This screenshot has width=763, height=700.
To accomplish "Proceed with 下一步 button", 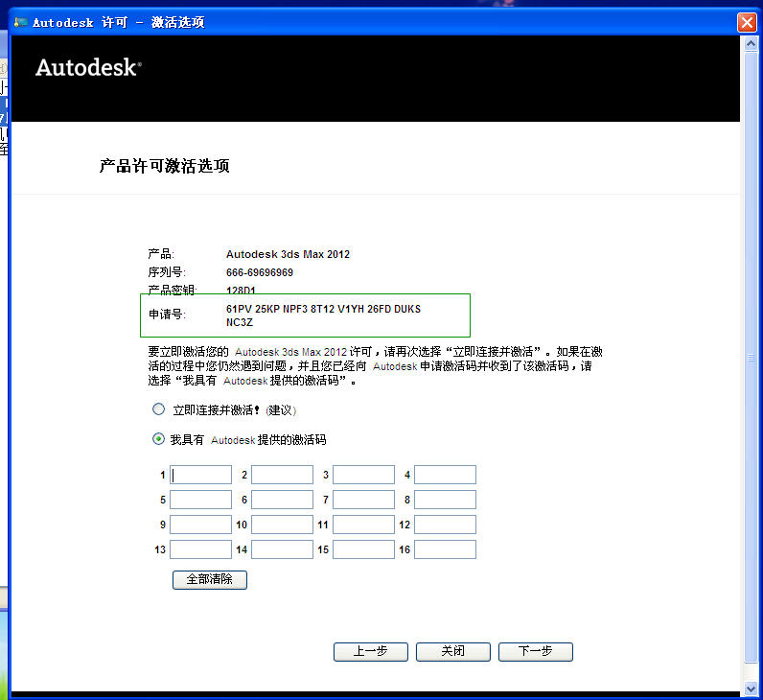I will coord(536,652).
